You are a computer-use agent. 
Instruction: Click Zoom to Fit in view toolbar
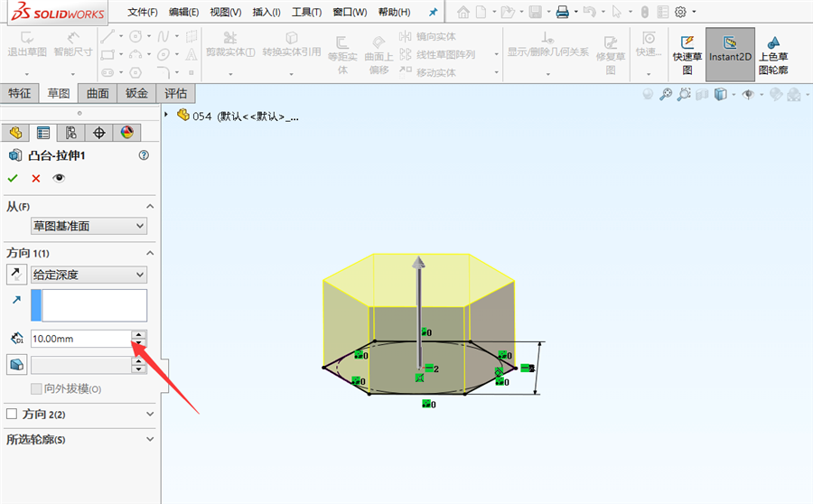(666, 94)
